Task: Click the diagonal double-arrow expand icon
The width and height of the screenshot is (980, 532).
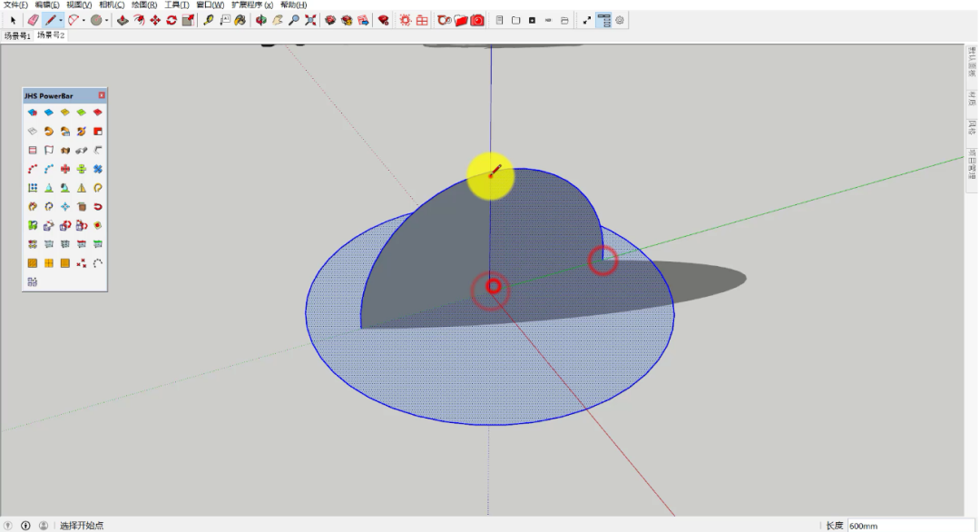Action: [587, 21]
